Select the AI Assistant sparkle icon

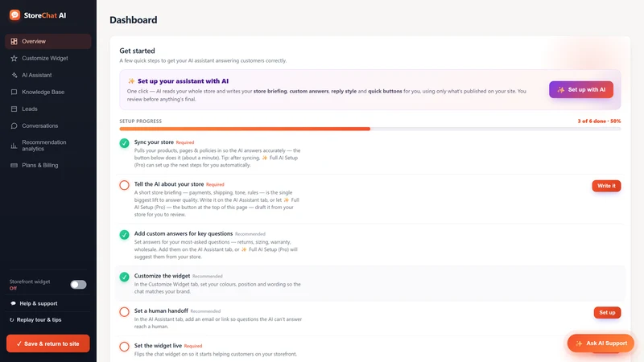(14, 75)
